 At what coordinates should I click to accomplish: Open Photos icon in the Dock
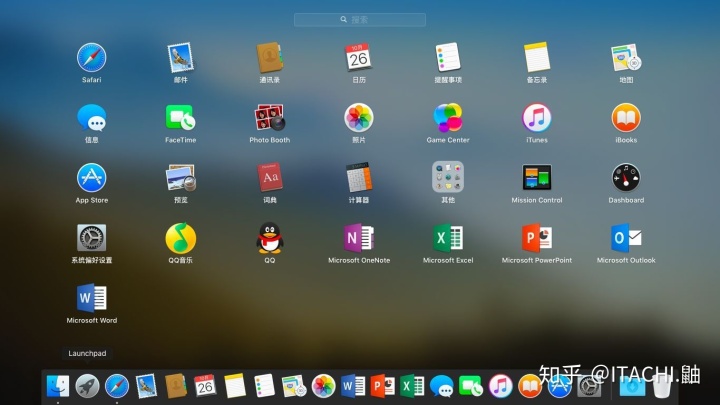click(323, 386)
